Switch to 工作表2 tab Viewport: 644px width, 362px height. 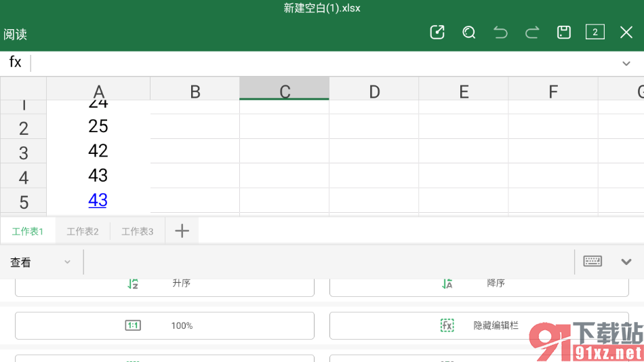click(83, 231)
